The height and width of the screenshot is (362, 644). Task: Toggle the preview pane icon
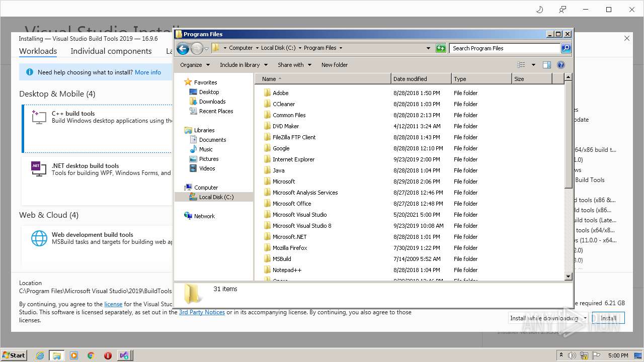tap(547, 65)
